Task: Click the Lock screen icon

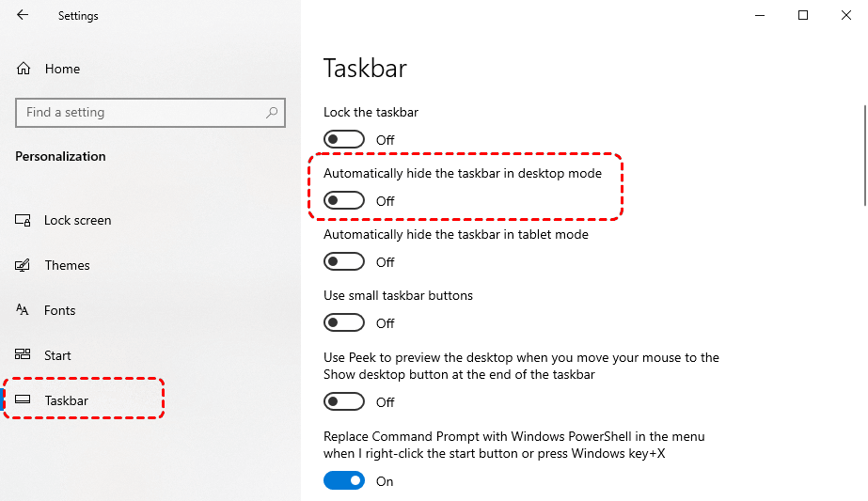Action: pyautogui.click(x=24, y=220)
